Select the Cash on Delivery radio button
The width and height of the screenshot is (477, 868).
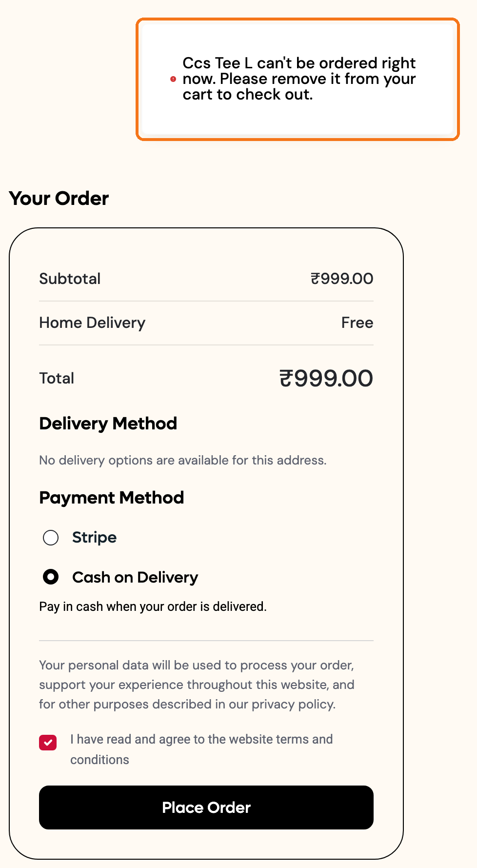pyautogui.click(x=51, y=577)
